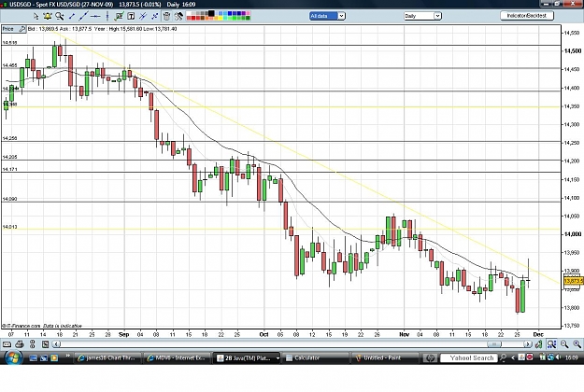Click the scroll left arrow of chart scrollbar
The width and height of the screenshot is (584, 392).
(56, 344)
